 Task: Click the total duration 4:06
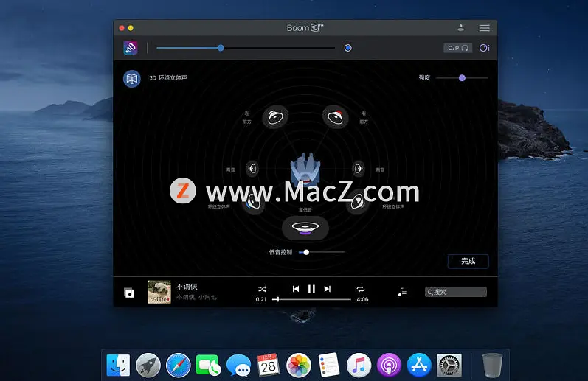[x=362, y=299]
